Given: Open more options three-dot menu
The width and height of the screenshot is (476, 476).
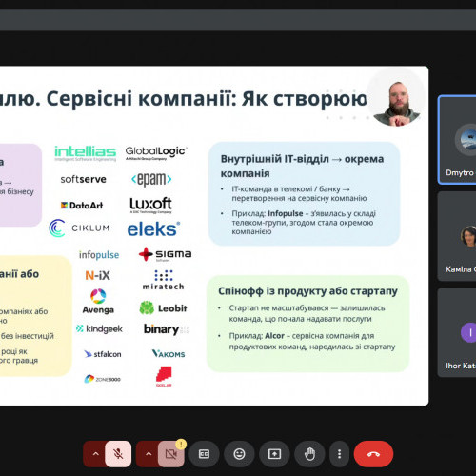Looking at the screenshot, I should 339,454.
